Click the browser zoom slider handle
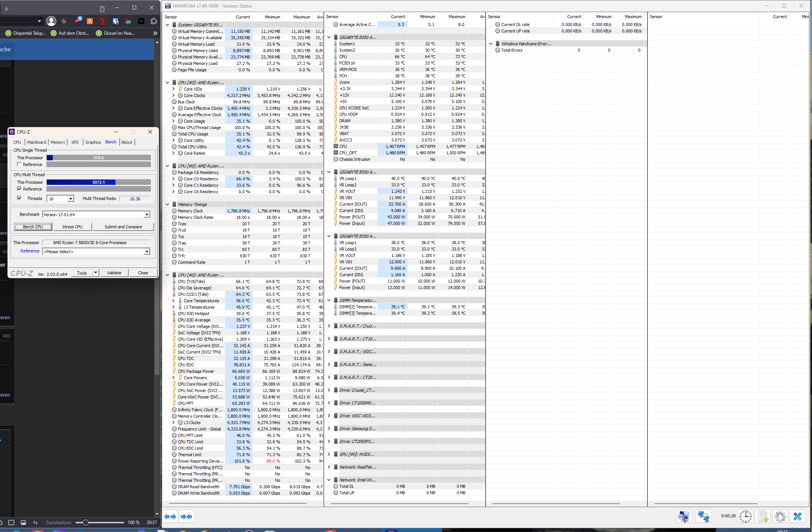The height and width of the screenshot is (532, 812). pyautogui.click(x=86, y=523)
